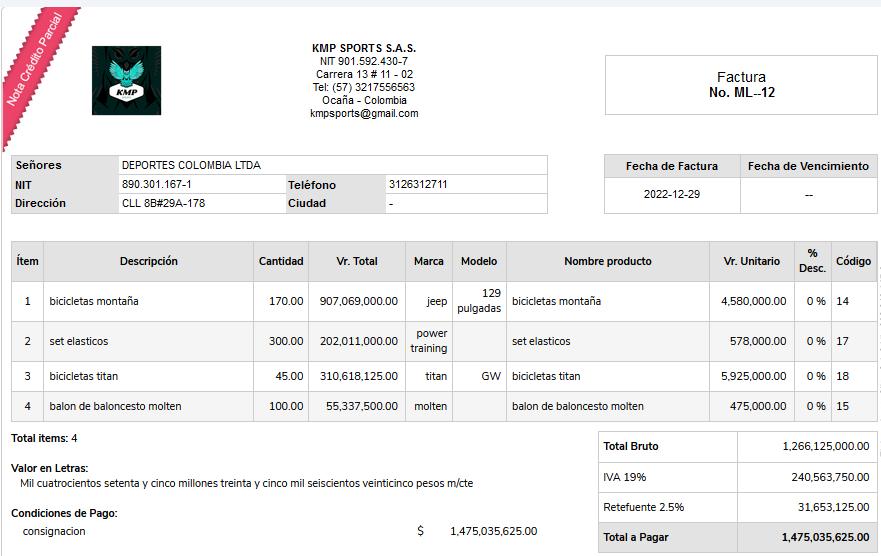
Task: Select unit price 5,925,000.00
Action: pos(753,376)
